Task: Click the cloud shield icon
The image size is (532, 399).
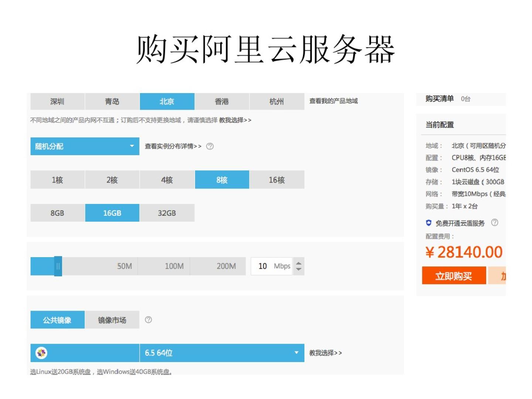Action: (429, 223)
